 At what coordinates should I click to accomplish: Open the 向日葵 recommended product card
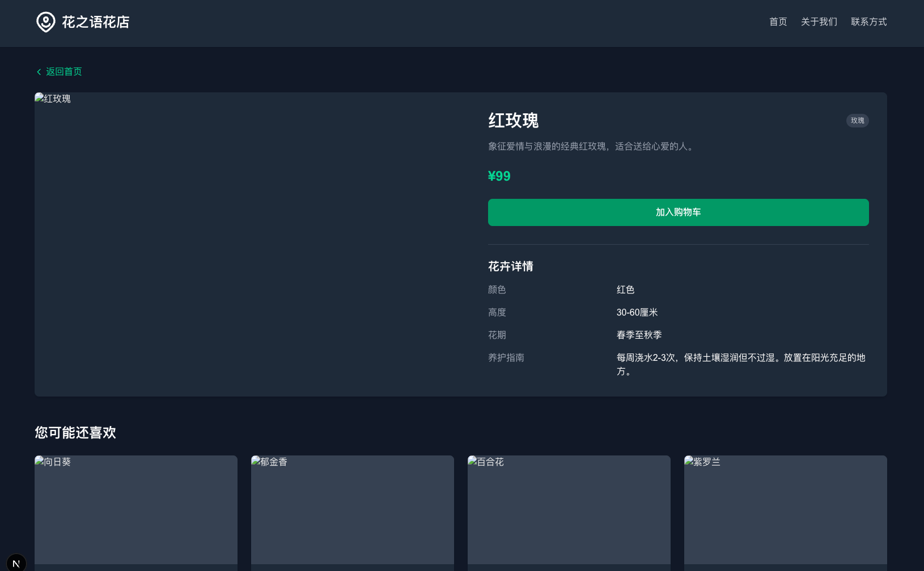(136, 510)
